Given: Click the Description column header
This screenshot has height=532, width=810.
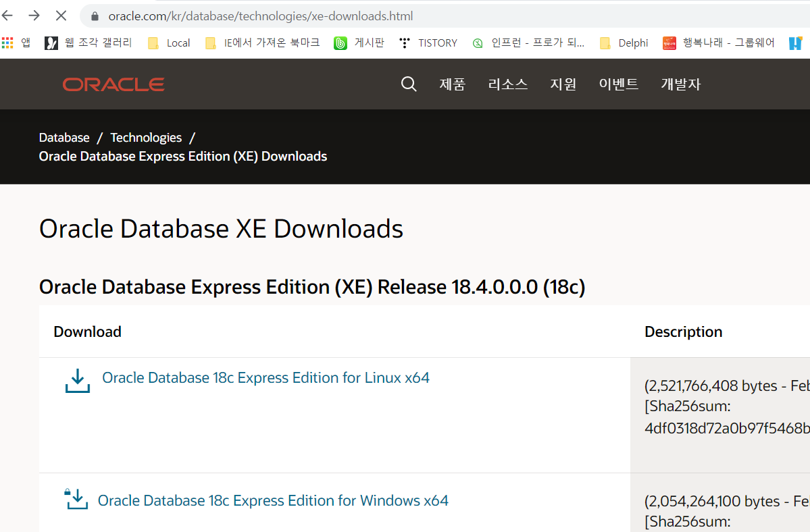Looking at the screenshot, I should [684, 331].
